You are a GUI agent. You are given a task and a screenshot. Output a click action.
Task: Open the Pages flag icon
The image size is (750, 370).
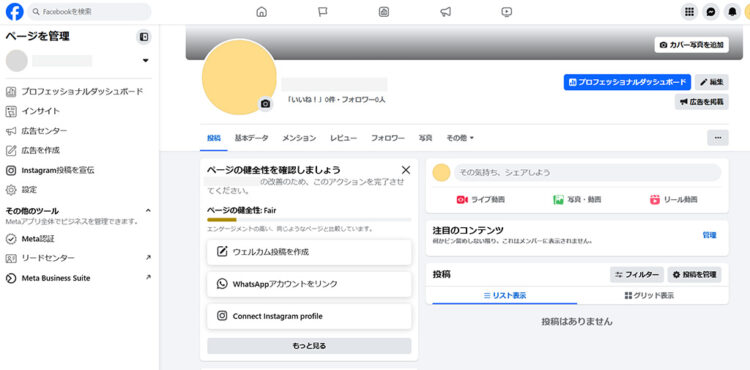pyautogui.click(x=323, y=12)
